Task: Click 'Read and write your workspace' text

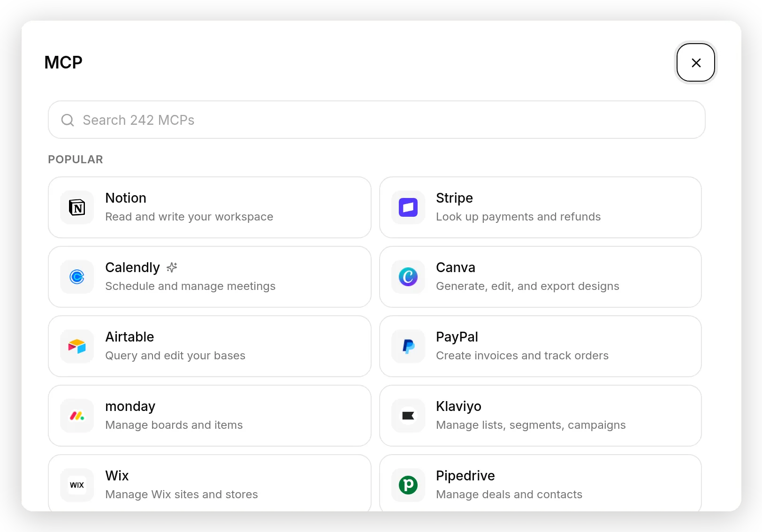Action: coord(189,217)
